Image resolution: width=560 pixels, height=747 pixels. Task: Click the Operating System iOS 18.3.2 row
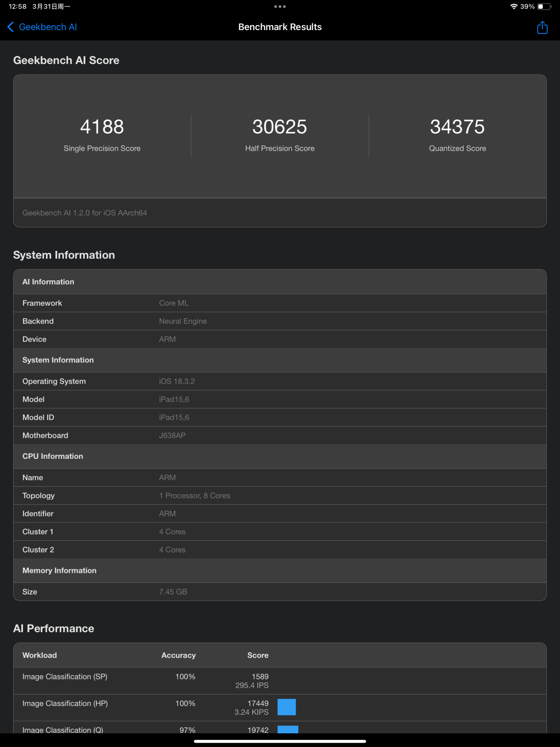tap(280, 381)
